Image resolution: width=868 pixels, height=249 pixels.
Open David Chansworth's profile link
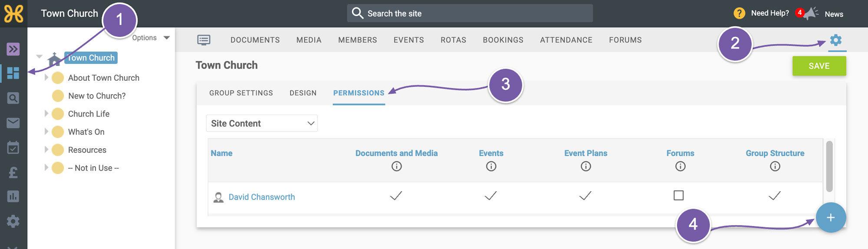click(x=262, y=197)
